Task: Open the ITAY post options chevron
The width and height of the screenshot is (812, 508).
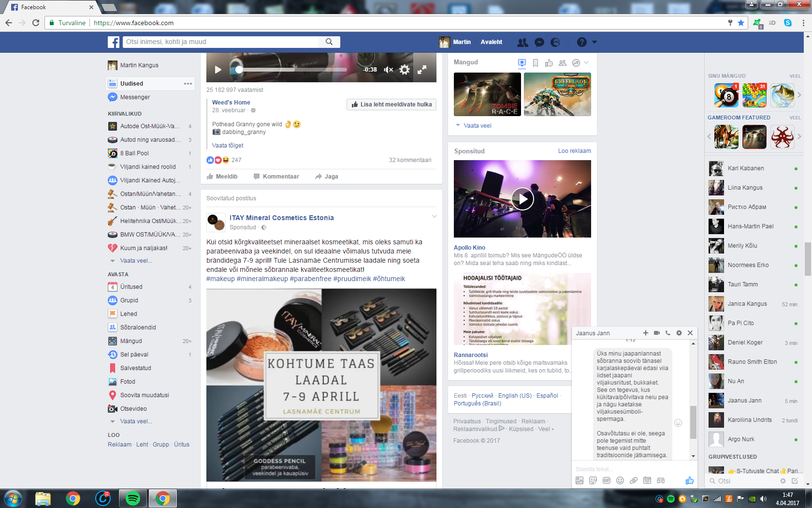Action: (434, 216)
